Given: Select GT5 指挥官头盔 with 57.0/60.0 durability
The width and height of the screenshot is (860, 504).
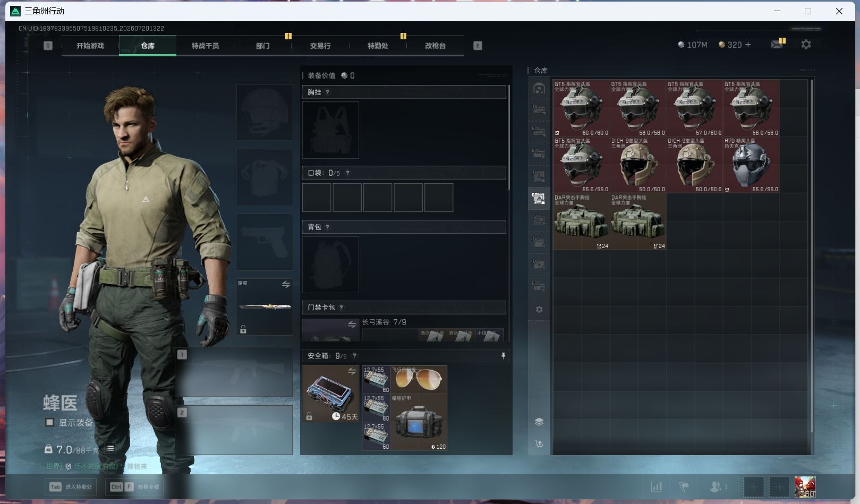Looking at the screenshot, I should coord(694,108).
